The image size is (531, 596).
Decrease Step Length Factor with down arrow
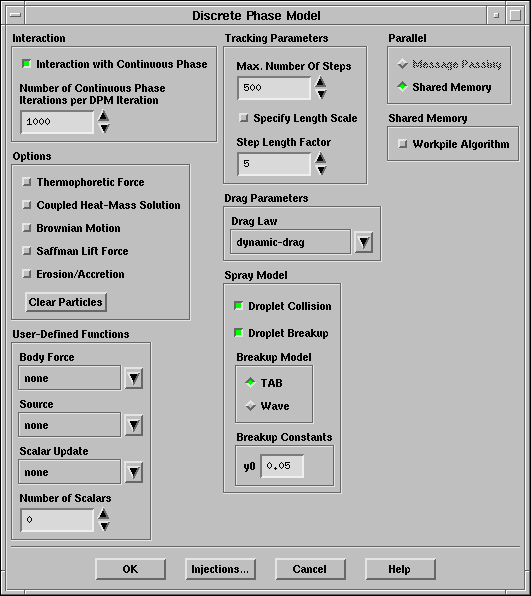(x=321, y=171)
